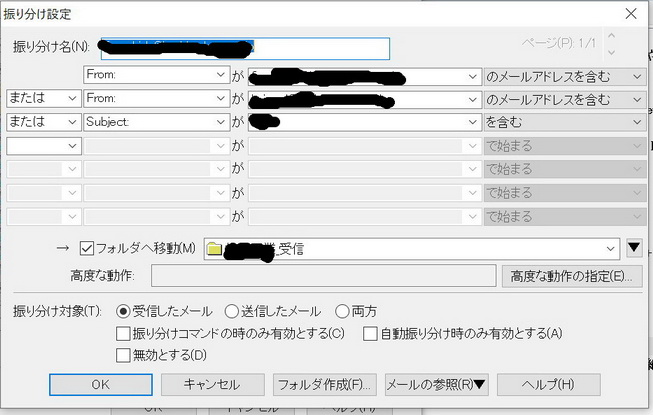Enable 自動振り分け時のみ有効とする checkbox
This screenshot has height=415, width=653.
pyautogui.click(x=370, y=333)
